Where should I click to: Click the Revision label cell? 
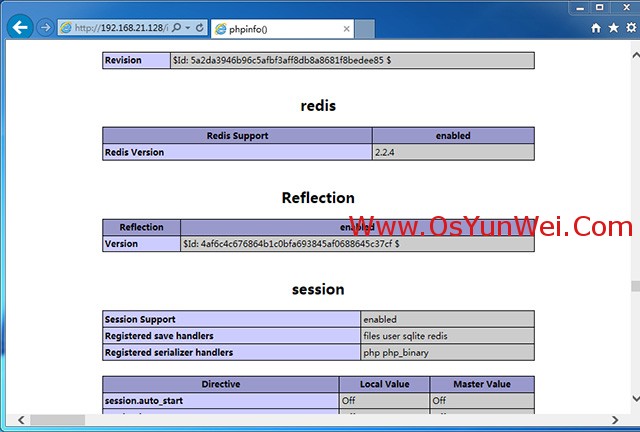[x=136, y=60]
